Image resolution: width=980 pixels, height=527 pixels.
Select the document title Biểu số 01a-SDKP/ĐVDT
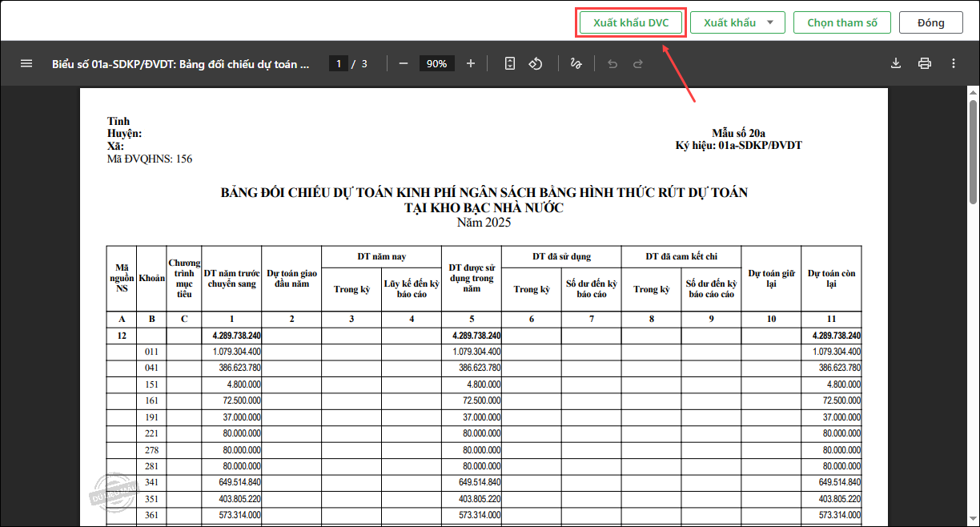pyautogui.click(x=180, y=63)
